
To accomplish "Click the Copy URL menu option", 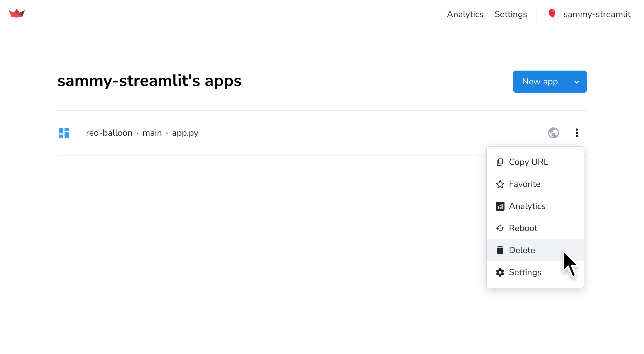I will pyautogui.click(x=529, y=162).
